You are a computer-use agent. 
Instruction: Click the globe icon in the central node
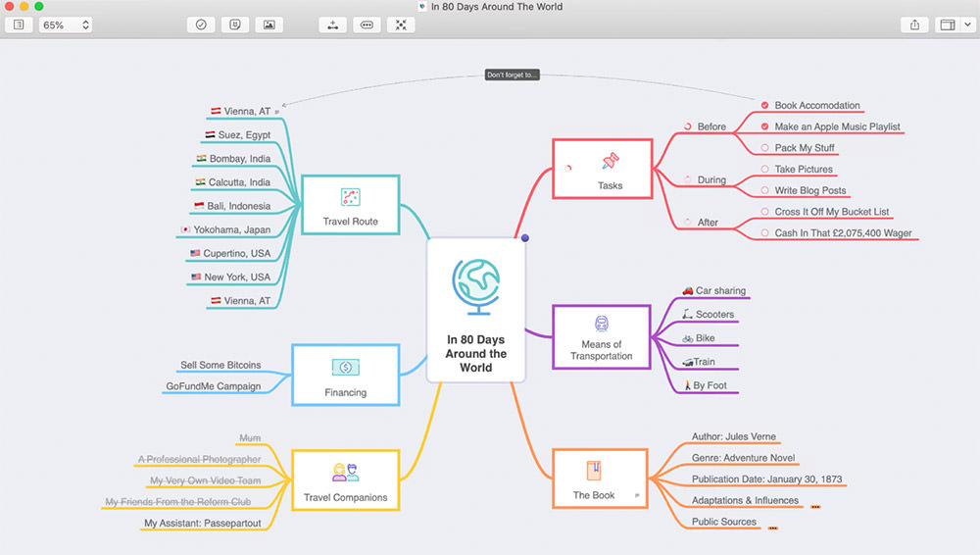click(476, 286)
